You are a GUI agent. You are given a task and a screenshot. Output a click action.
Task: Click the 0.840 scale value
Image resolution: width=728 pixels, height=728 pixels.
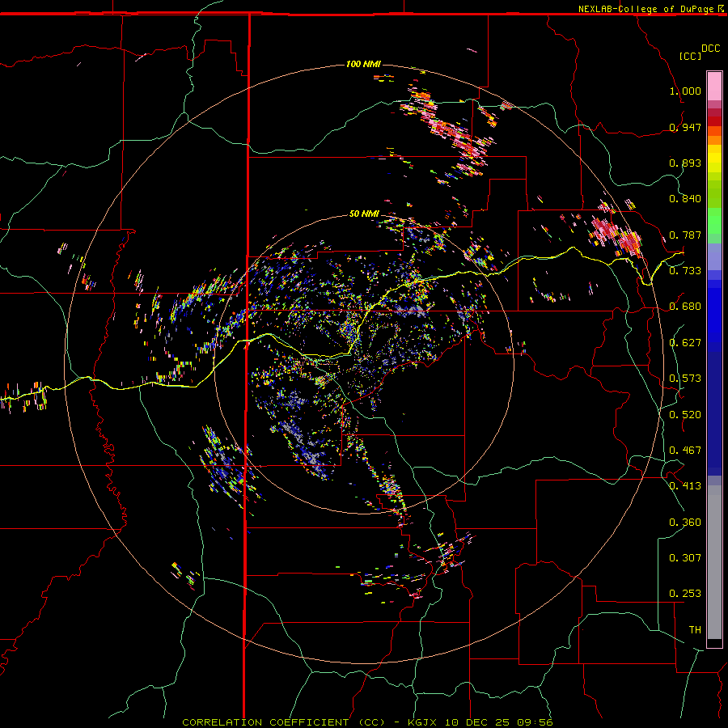pyautogui.click(x=685, y=199)
